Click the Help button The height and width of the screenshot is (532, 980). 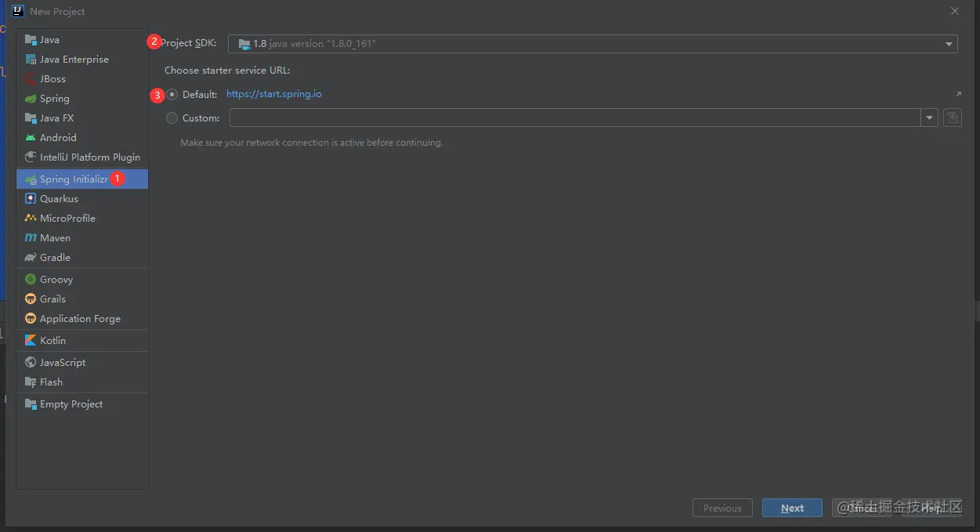coord(931,508)
